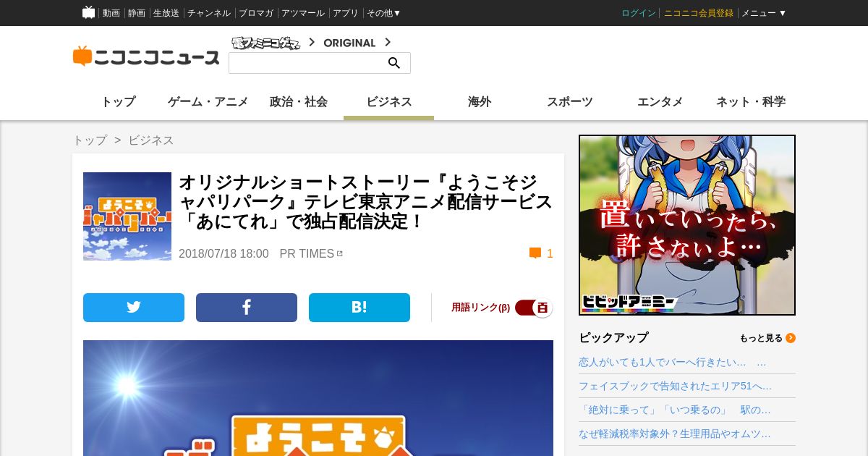Switch to ゲーム・アニメ tab

pos(208,102)
